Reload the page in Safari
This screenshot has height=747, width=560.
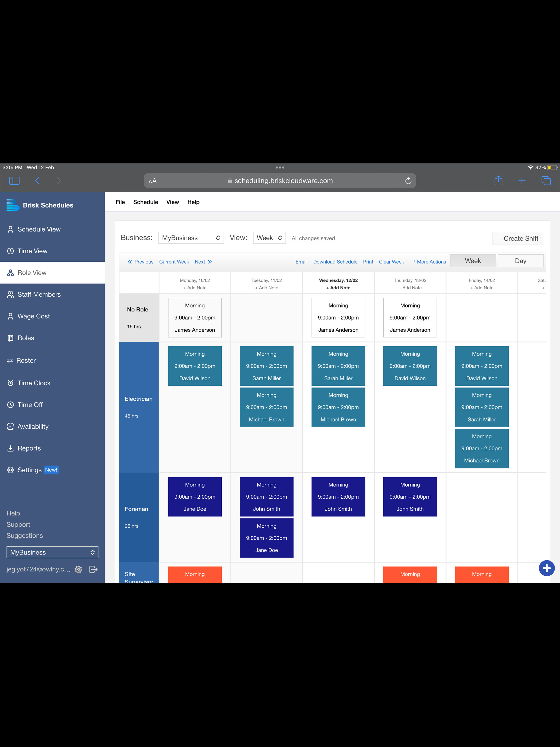point(408,181)
